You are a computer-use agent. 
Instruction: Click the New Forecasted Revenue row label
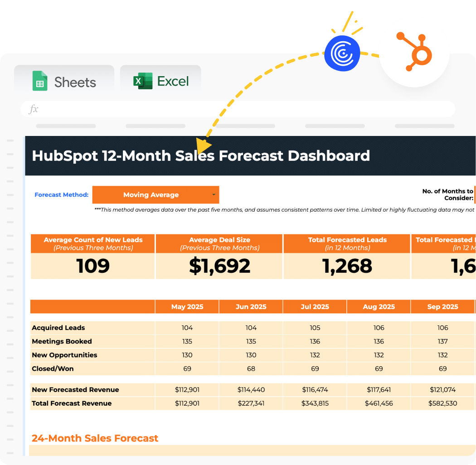75,390
